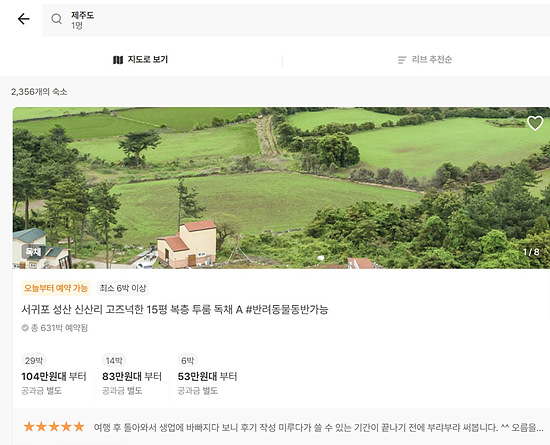
Task: Click the 2,356개의 숙소 results count
Action: pyautogui.click(x=39, y=92)
